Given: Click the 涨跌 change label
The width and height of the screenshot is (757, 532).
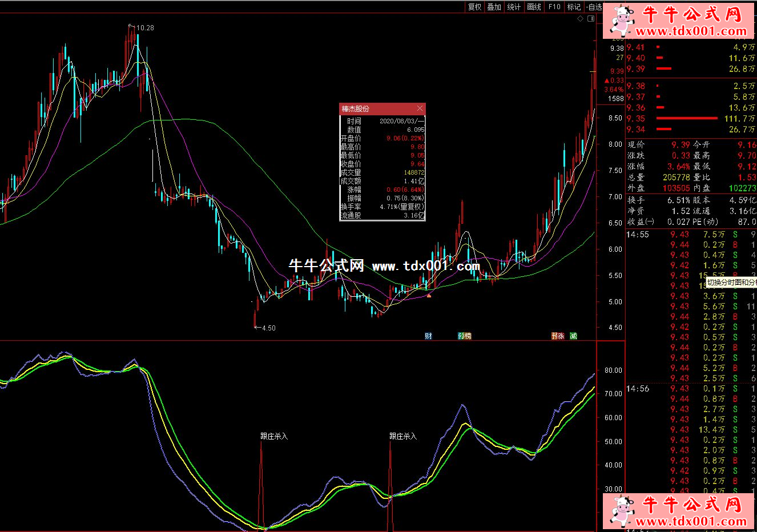Looking at the screenshot, I should pos(636,156).
